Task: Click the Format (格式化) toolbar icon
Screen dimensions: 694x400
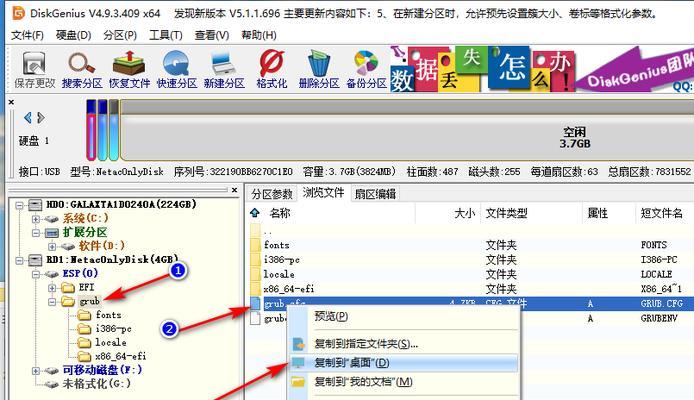Action: tap(272, 70)
